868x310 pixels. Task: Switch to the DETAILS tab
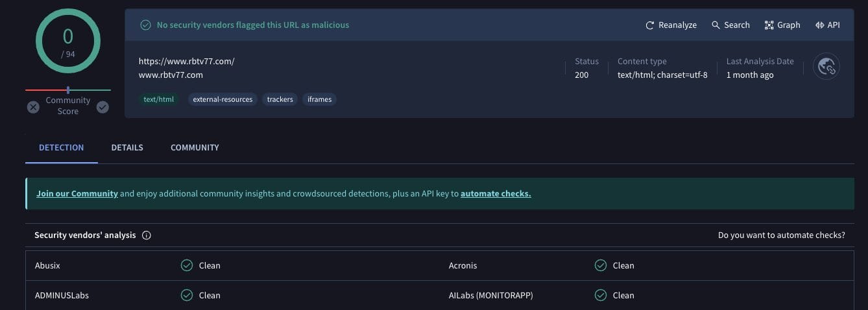click(127, 148)
